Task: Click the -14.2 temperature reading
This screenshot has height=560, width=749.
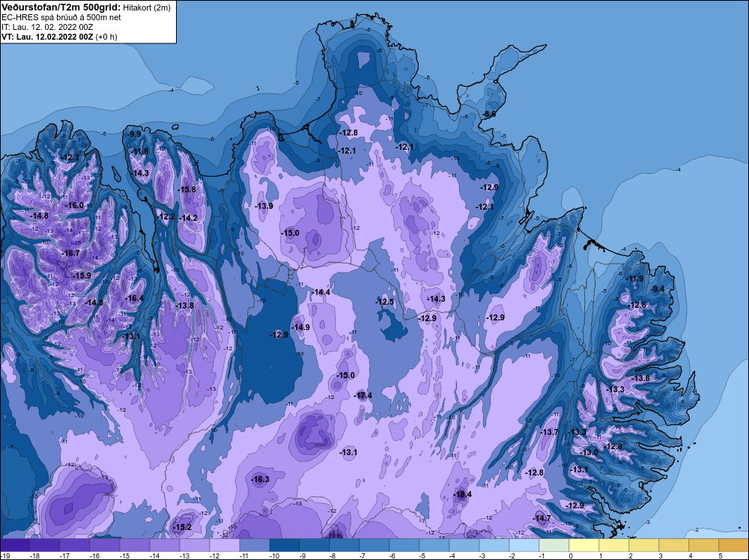Action: 188,218
